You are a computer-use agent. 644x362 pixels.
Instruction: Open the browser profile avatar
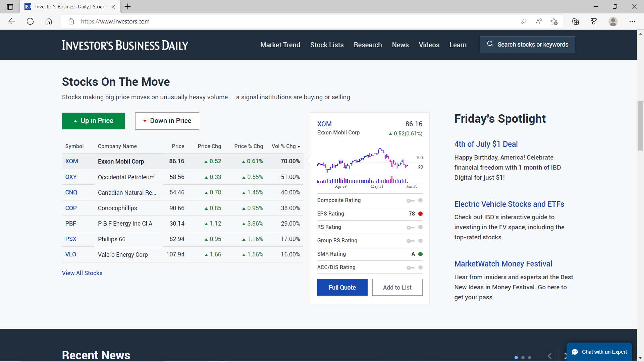613,21
